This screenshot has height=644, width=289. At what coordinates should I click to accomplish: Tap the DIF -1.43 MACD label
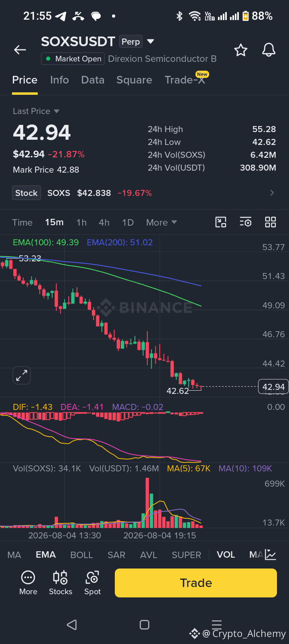click(33, 407)
